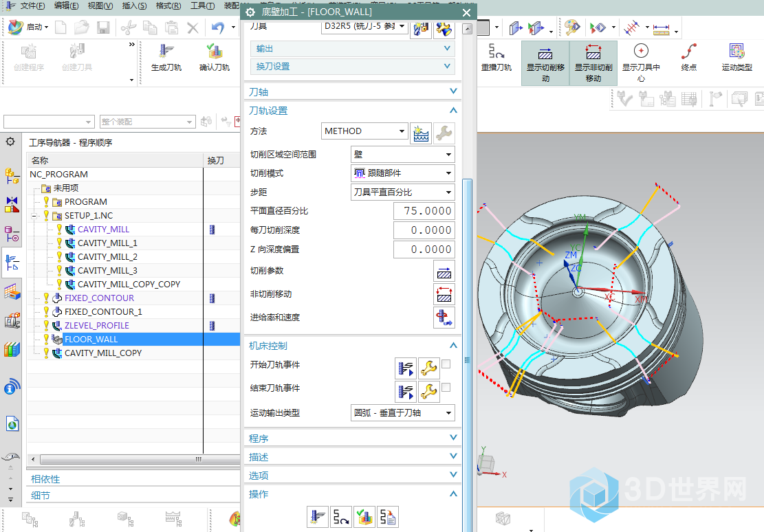This screenshot has height=532, width=764.
Task: Toggle Show Non-Cutting Moves (显示非切削移动)
Action: click(x=593, y=63)
